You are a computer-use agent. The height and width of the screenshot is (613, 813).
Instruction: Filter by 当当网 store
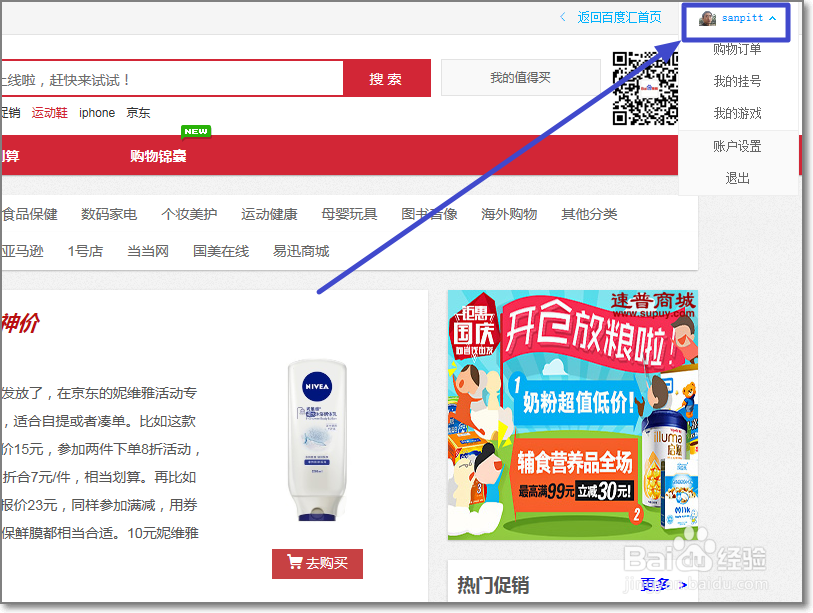[148, 252]
